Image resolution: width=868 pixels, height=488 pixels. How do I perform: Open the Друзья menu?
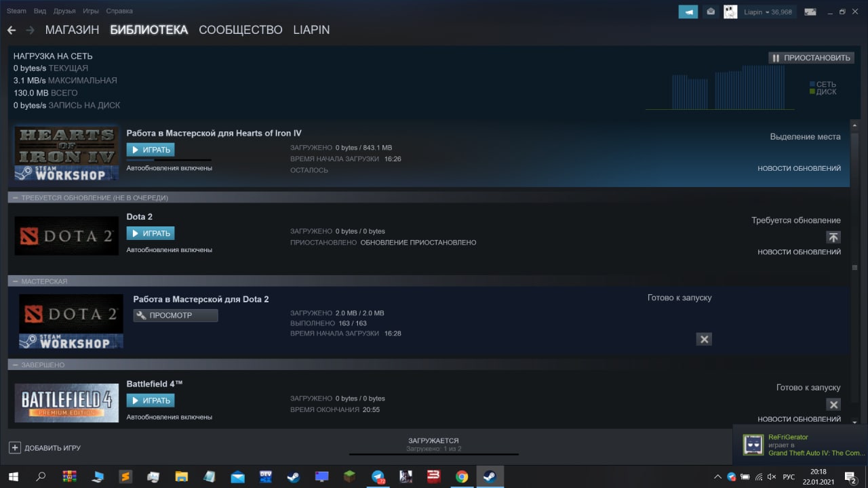(64, 11)
